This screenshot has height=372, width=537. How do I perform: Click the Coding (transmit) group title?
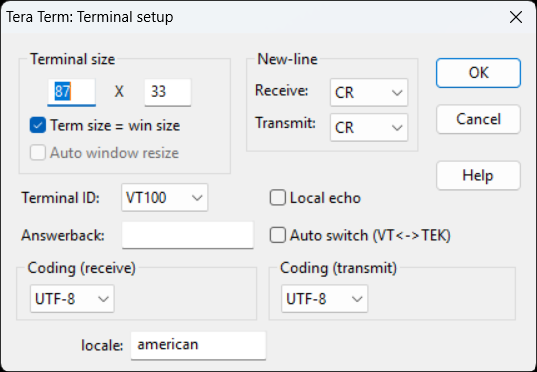338,268
